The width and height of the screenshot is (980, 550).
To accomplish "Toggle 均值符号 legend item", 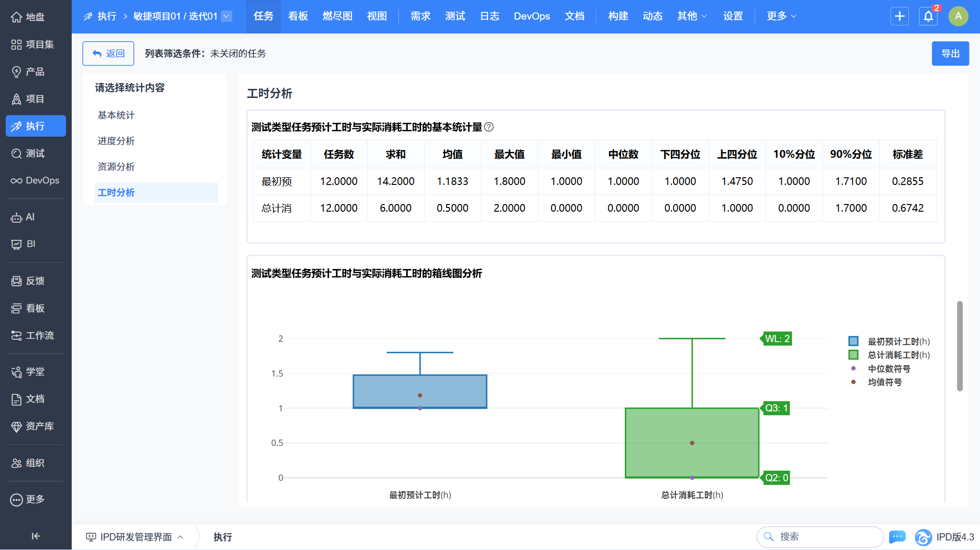I will pyautogui.click(x=884, y=382).
